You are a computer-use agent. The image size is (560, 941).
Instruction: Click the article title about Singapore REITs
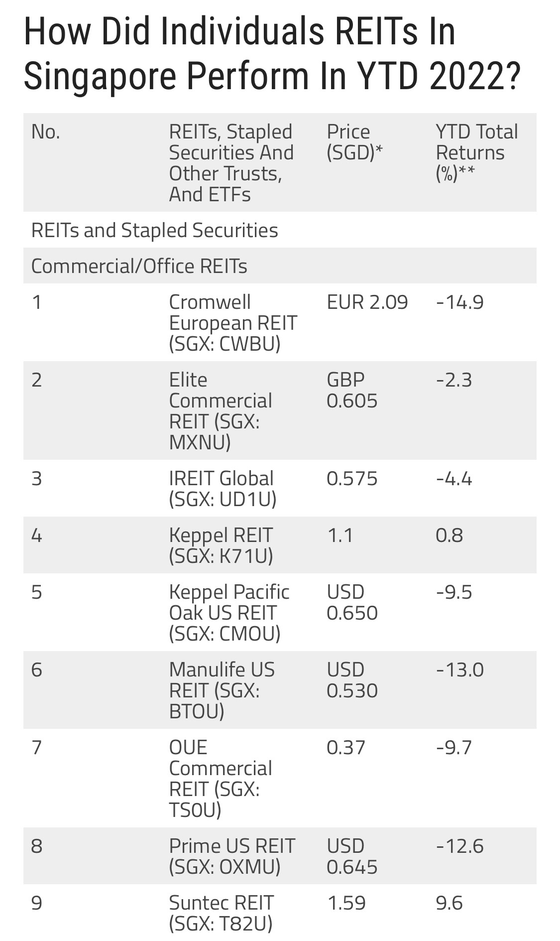tap(271, 53)
